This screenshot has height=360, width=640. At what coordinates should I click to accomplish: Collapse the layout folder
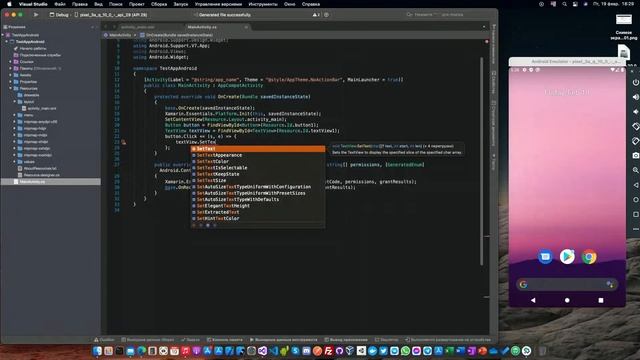pyautogui.click(x=15, y=102)
